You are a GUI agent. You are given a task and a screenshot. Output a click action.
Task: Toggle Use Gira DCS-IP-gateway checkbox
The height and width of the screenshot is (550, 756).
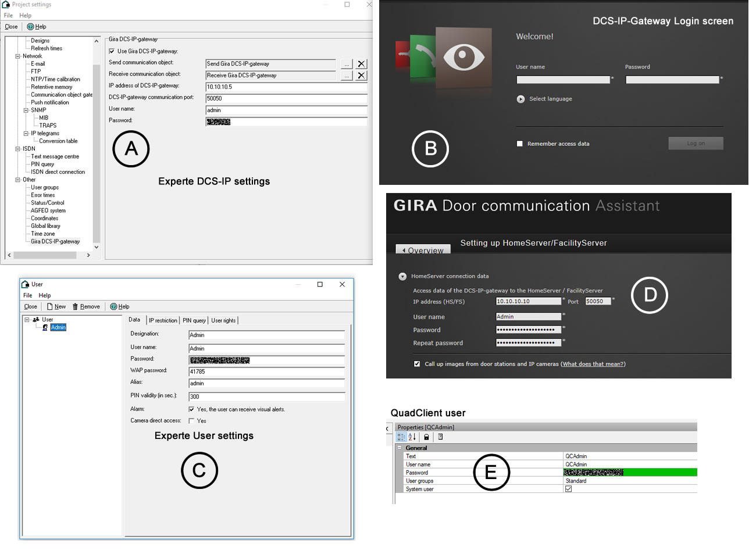(112, 51)
